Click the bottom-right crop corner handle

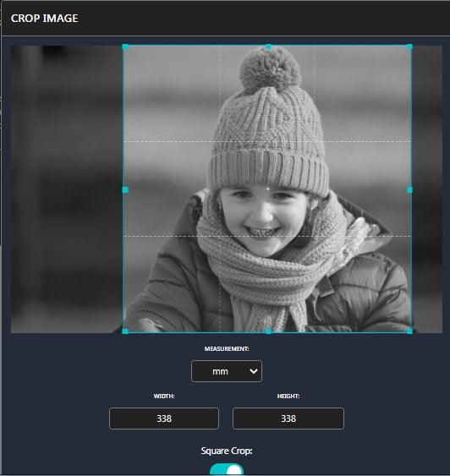409,331
